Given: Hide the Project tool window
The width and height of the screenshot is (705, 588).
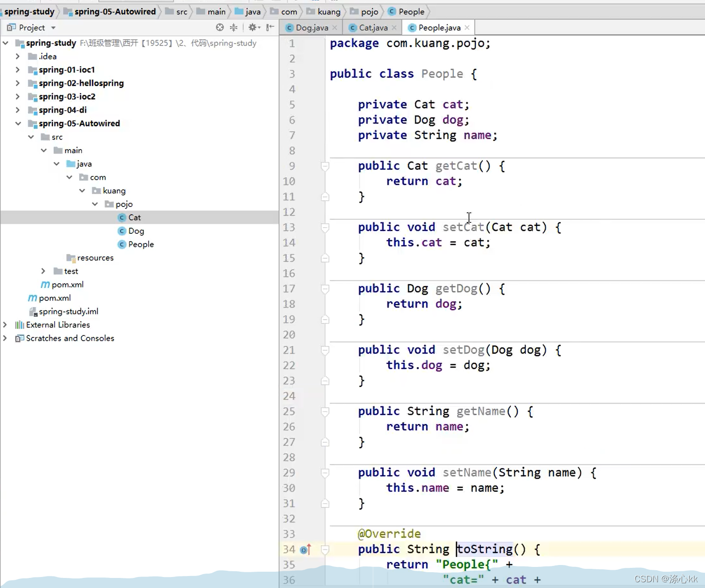Looking at the screenshot, I should (x=270, y=27).
